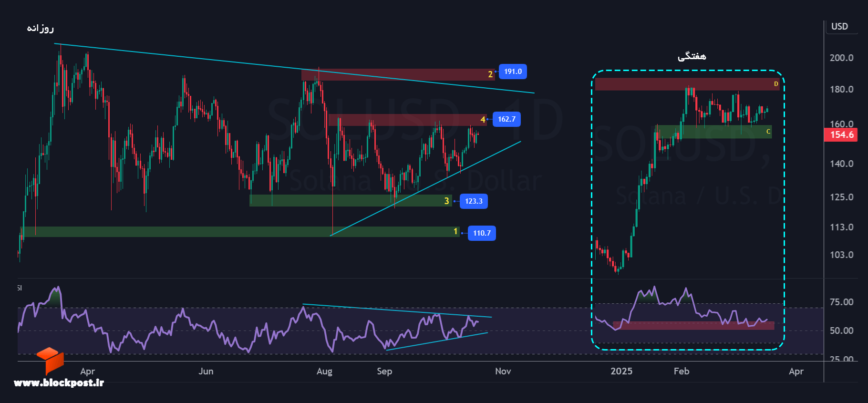The height and width of the screenshot is (403, 868).
Task: Click the 191.0 resistance price label
Action: [513, 72]
